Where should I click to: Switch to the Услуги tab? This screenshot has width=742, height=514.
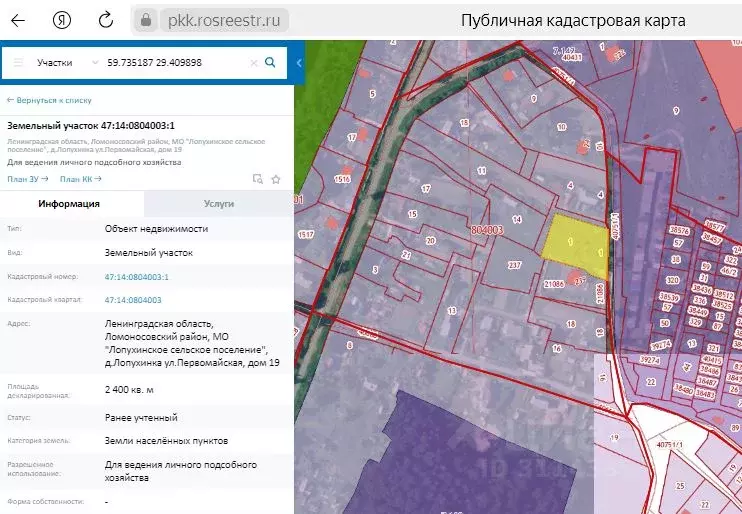(219, 204)
